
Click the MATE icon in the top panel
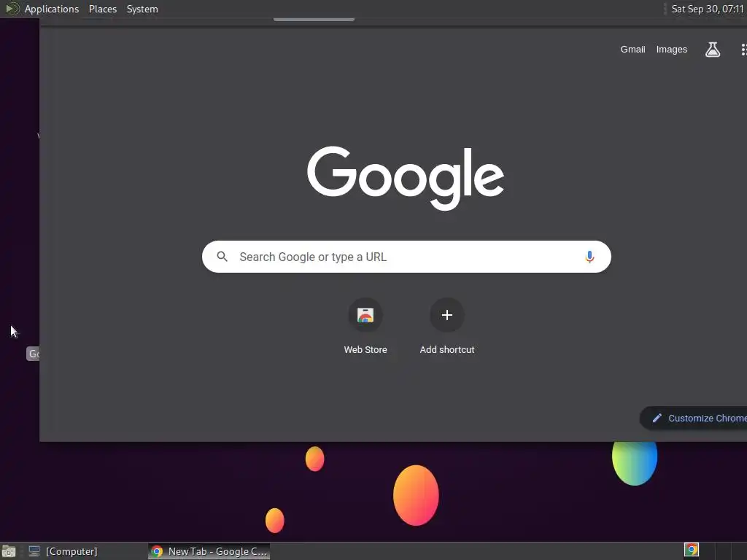click(x=12, y=9)
